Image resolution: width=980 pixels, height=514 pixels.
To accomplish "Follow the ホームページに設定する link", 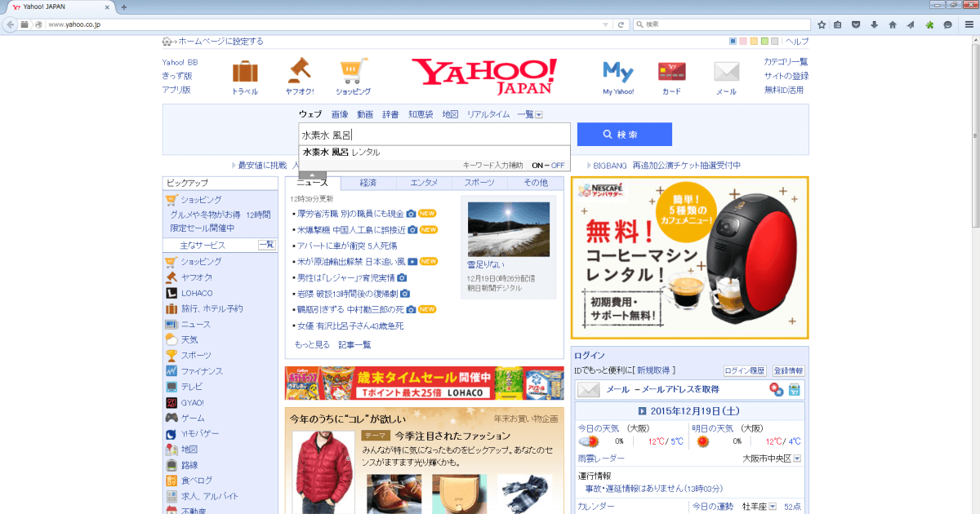I will (221, 42).
